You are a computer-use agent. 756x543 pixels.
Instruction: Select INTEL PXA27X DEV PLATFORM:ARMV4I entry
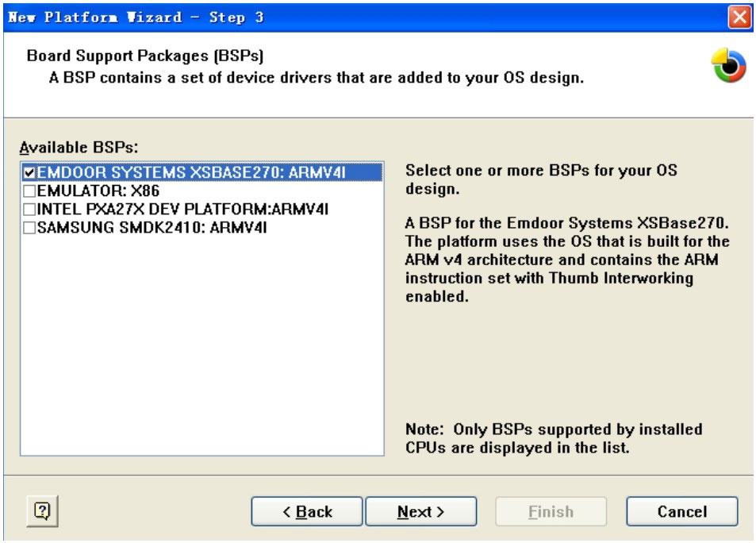point(182,209)
